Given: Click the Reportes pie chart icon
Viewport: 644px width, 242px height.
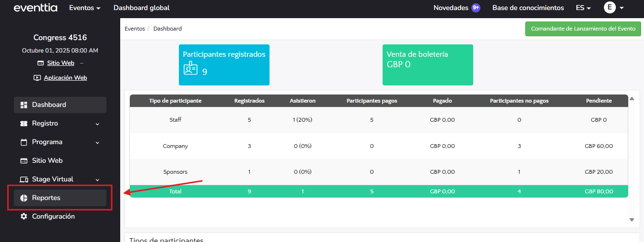Looking at the screenshot, I should point(24,198).
